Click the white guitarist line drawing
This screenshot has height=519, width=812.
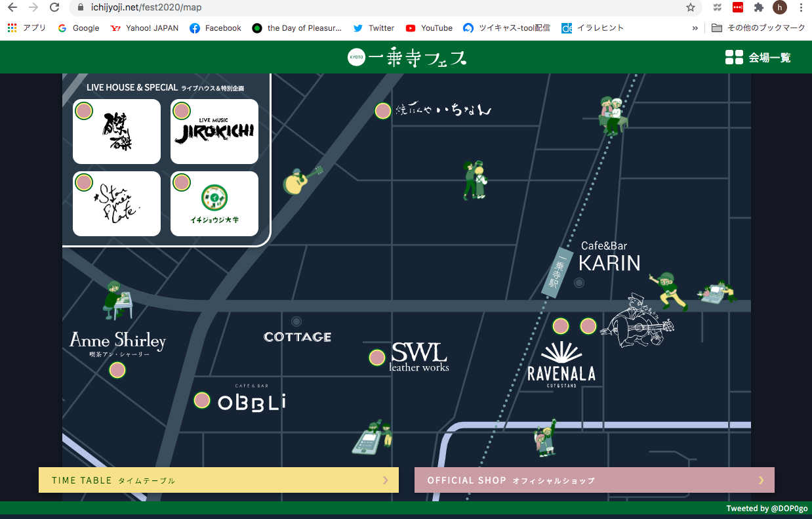coord(637,320)
